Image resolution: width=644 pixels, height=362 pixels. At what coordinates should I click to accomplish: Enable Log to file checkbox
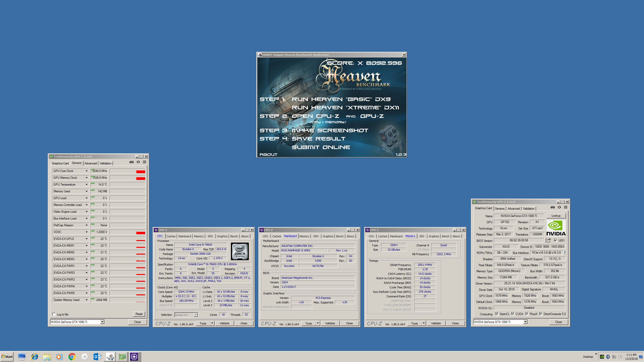pyautogui.click(x=54, y=314)
